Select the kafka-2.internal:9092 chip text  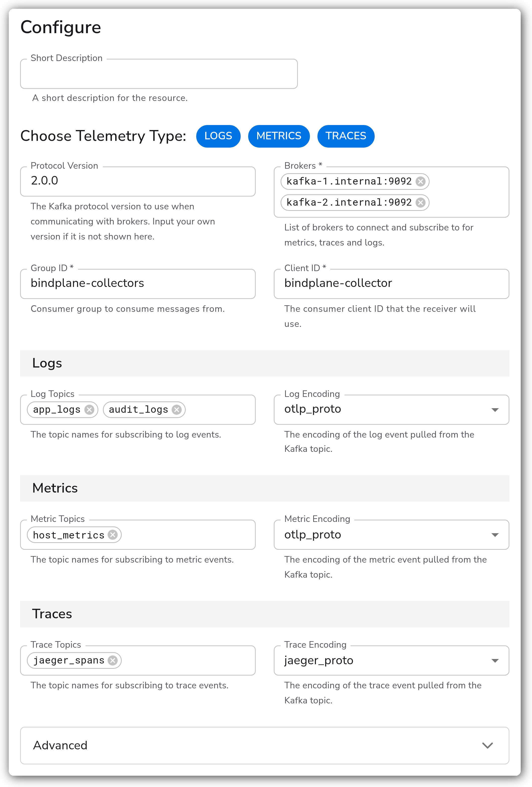coord(349,203)
